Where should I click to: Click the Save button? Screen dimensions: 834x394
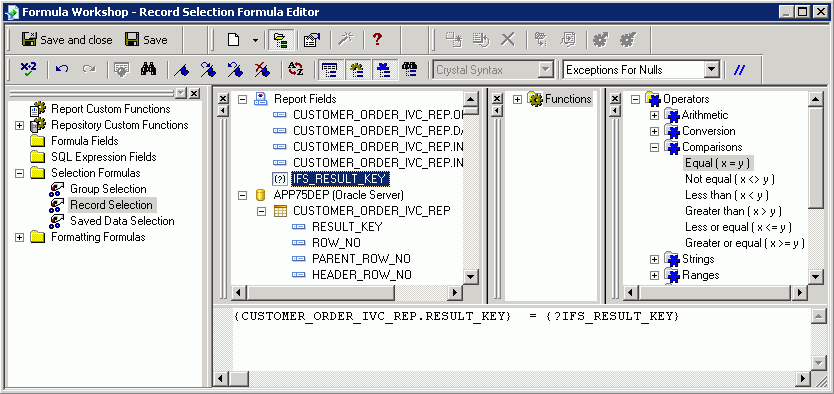click(146, 40)
